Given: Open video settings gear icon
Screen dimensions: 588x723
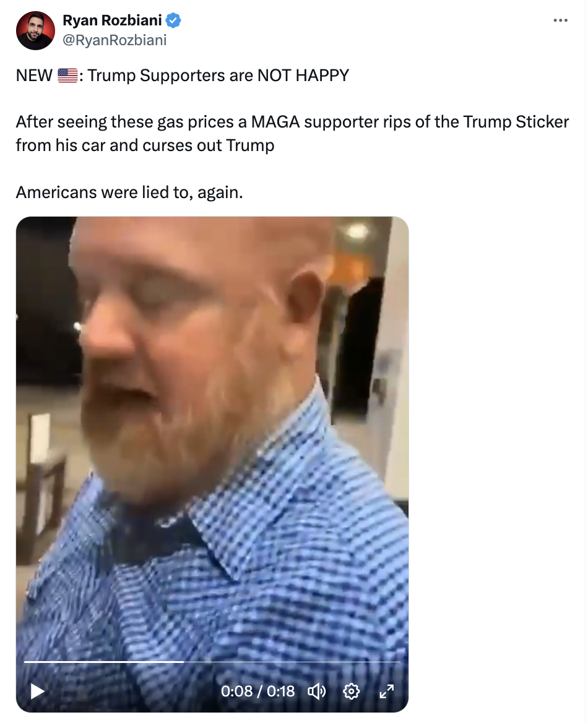Looking at the screenshot, I should point(352,691).
